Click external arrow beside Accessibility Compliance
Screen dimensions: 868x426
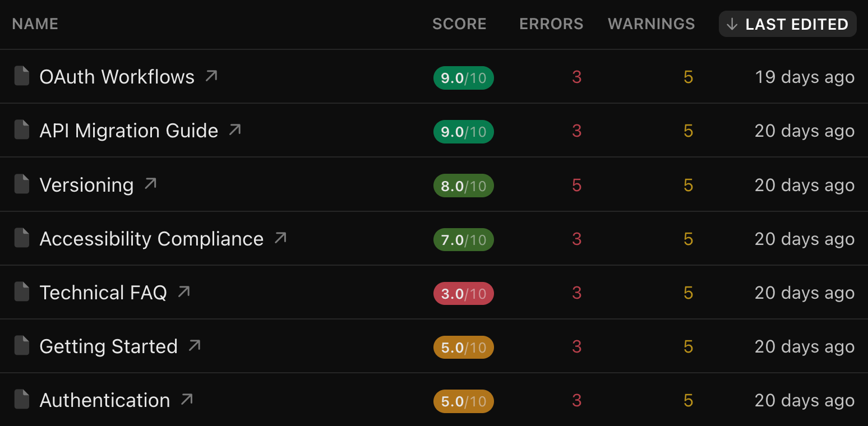point(280,238)
